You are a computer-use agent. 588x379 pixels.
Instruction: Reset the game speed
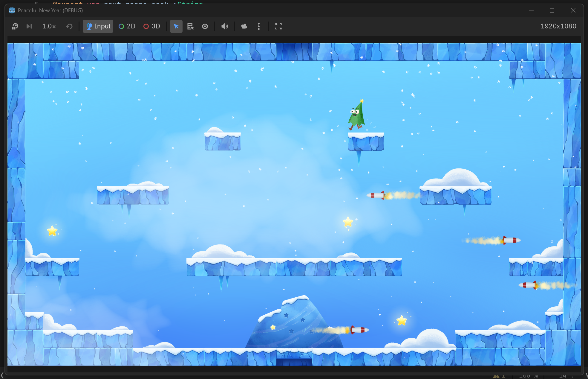click(x=69, y=26)
